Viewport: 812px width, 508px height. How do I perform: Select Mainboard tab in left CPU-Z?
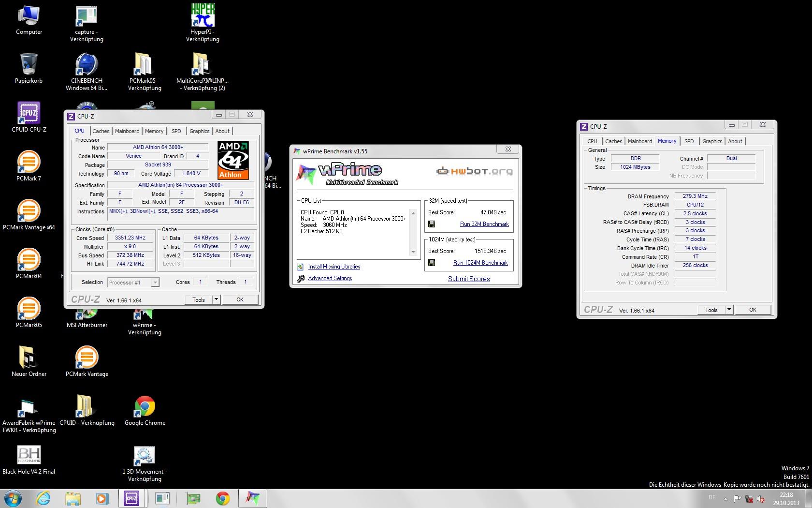point(127,131)
